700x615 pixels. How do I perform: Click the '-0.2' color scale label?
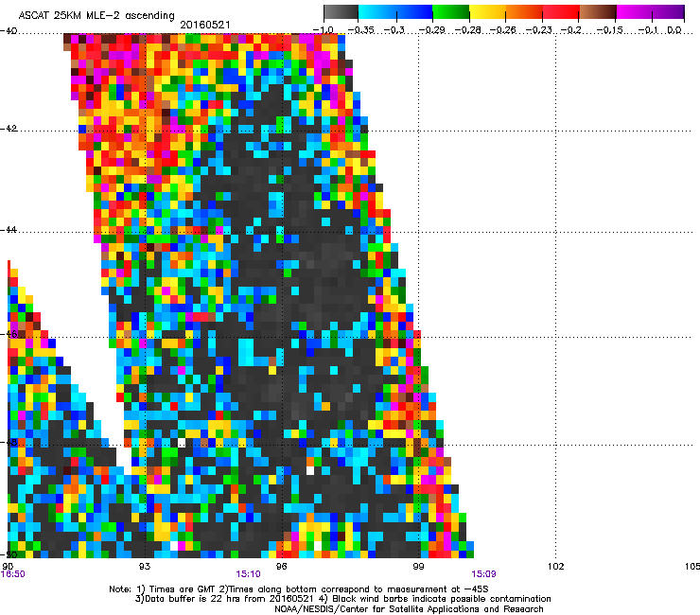(571, 30)
